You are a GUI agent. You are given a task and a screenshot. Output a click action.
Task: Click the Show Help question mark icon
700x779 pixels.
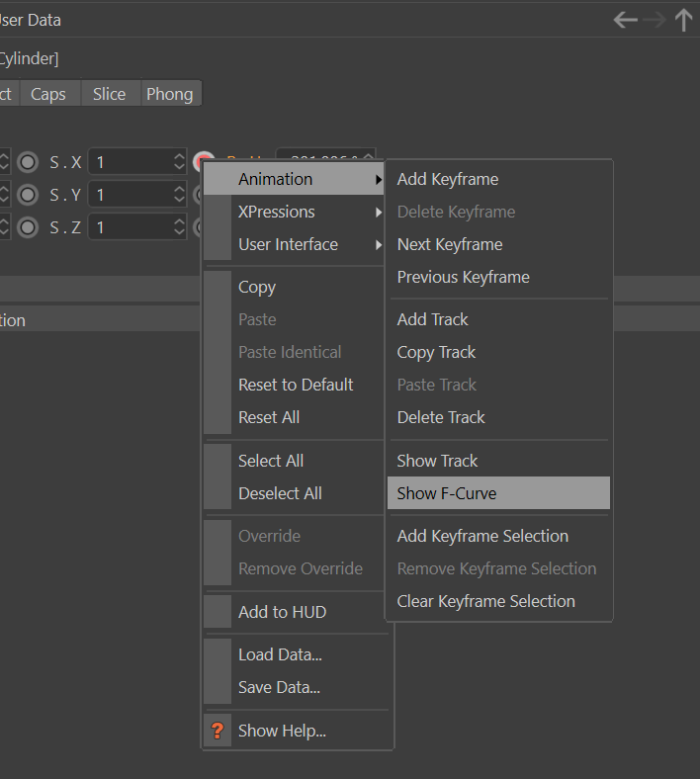click(x=218, y=732)
